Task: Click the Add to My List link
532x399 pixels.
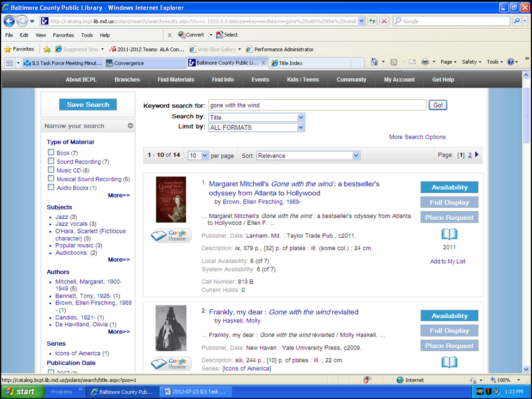Action: click(448, 261)
